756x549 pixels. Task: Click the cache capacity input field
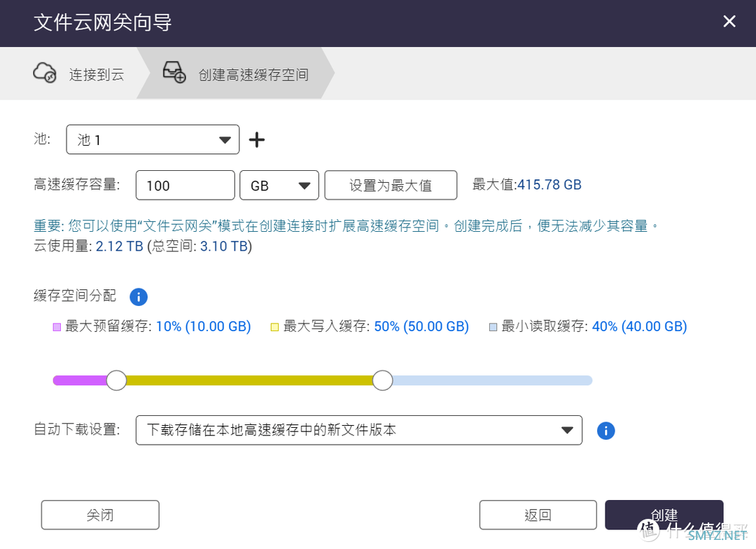point(185,186)
